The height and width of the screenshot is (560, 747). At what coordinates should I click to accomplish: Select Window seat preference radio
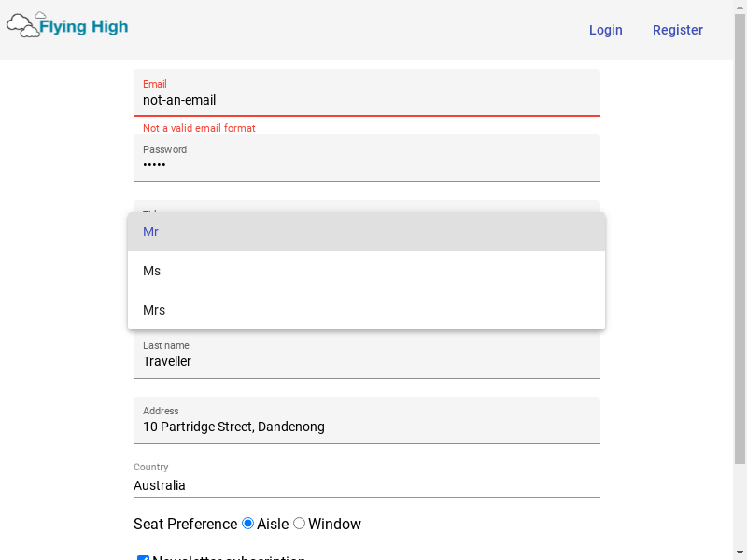coord(299,524)
